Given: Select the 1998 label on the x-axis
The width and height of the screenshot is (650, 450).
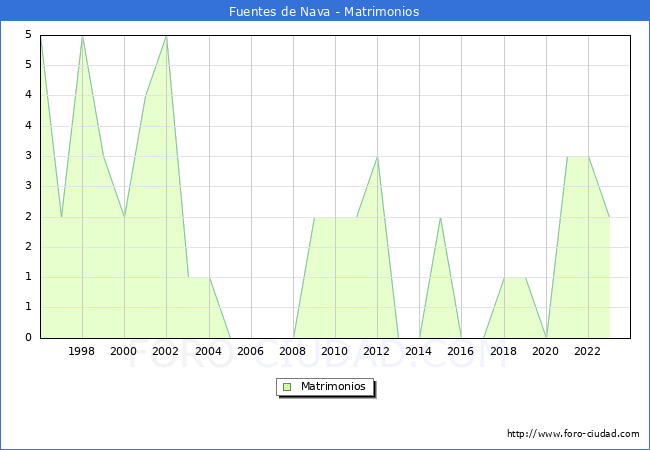Looking at the screenshot, I should (82, 351).
